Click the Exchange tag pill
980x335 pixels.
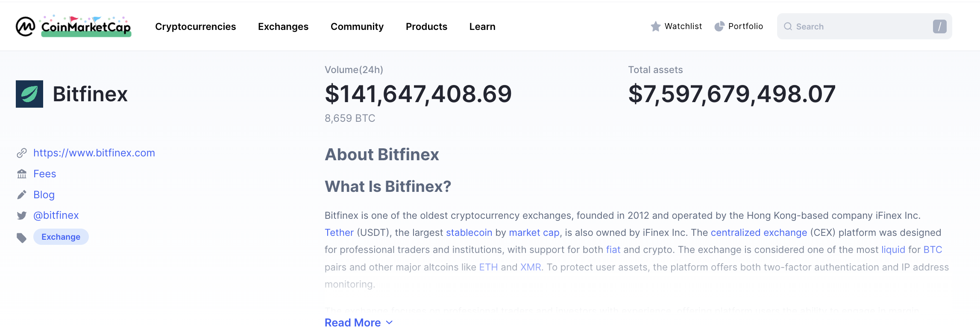point(61,237)
